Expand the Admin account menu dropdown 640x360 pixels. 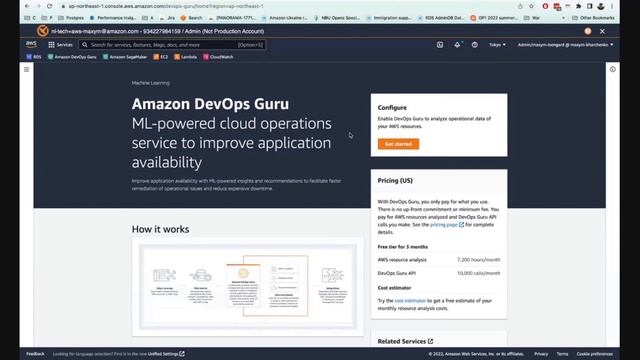[565, 45]
